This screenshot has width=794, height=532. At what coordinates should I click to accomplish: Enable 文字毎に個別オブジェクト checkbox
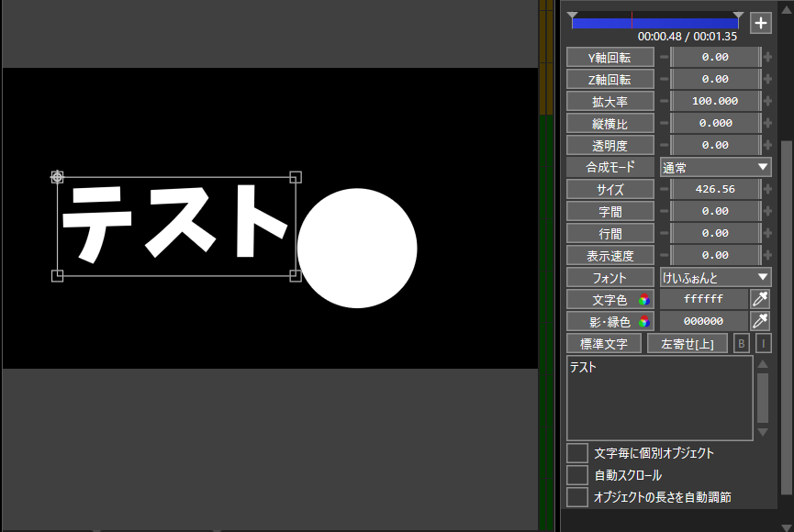(576, 452)
